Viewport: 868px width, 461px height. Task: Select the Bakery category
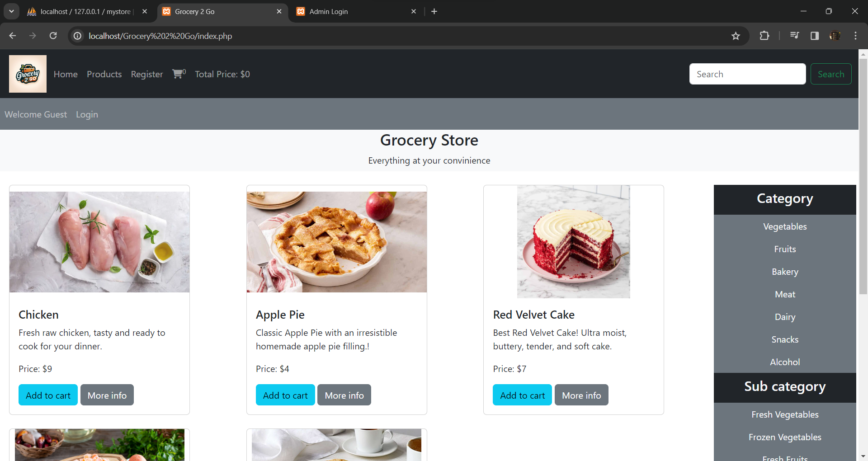(x=785, y=272)
